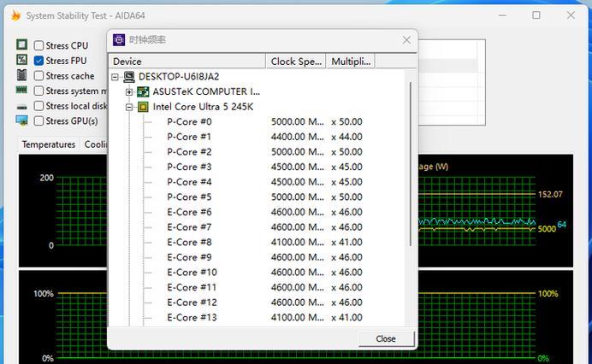
Task: Click the monitor icon beside Stress GPU(s)
Action: coord(22,120)
